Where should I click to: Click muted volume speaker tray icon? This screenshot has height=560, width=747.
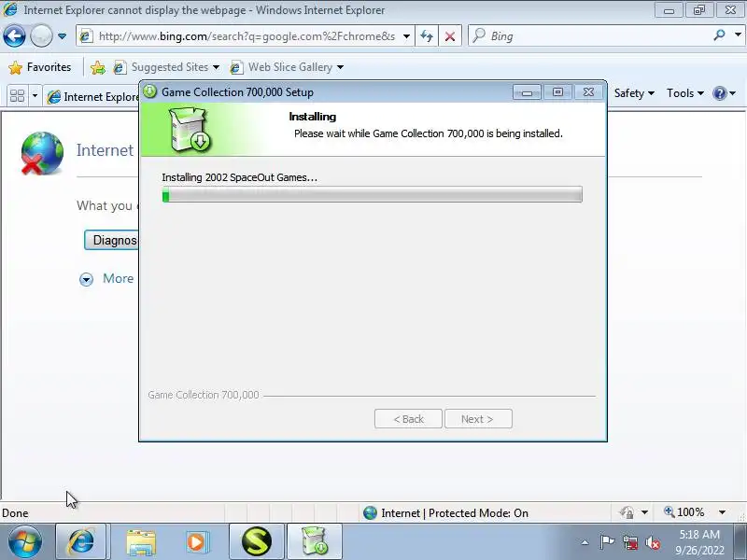[653, 542]
